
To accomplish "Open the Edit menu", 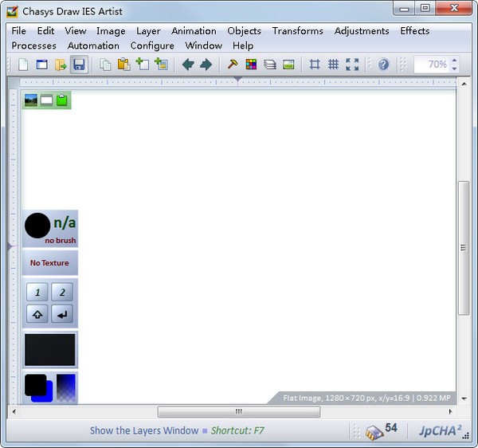I will 45,31.
